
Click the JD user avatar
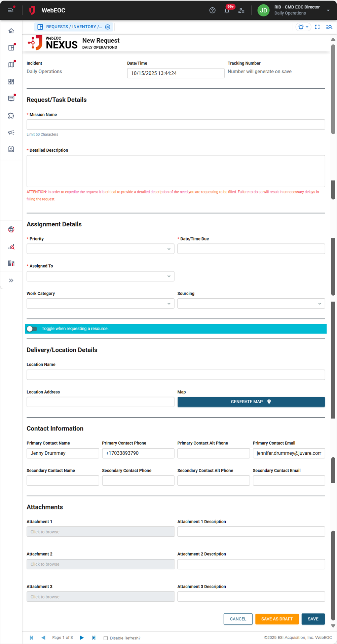click(264, 10)
